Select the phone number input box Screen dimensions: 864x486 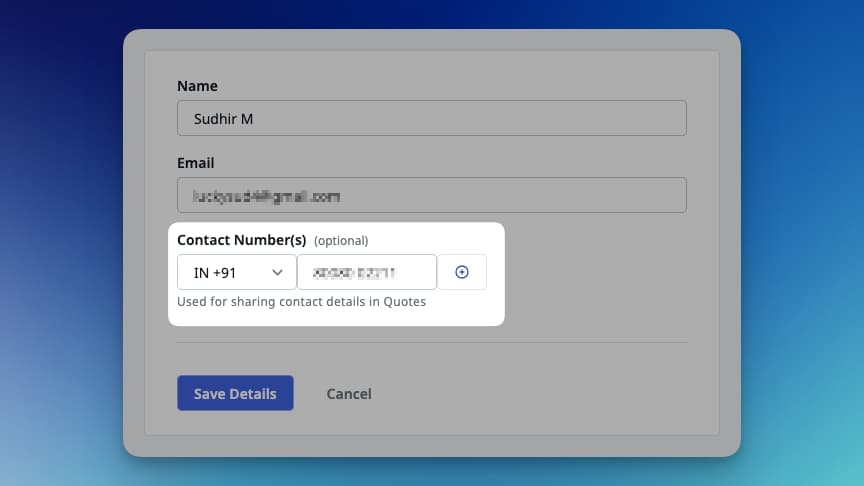366,272
